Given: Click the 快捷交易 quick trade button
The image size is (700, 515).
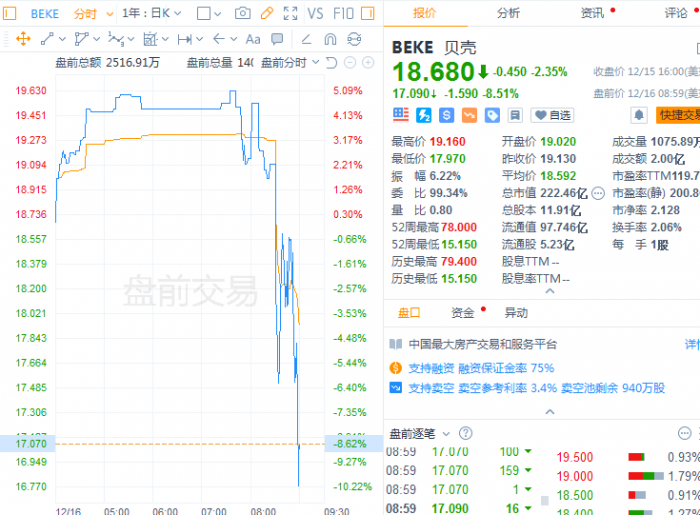Looking at the screenshot, I should [x=678, y=115].
